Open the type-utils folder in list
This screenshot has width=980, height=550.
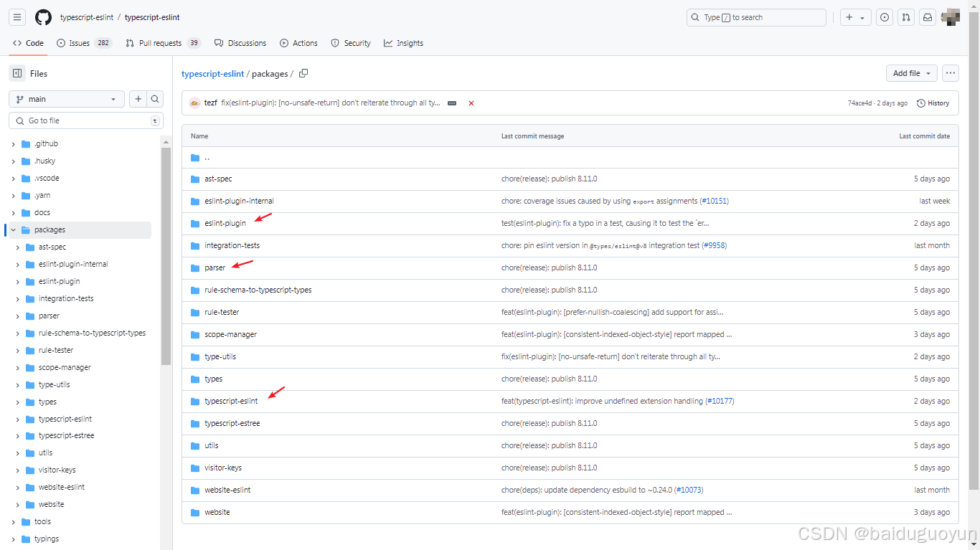[x=220, y=356]
